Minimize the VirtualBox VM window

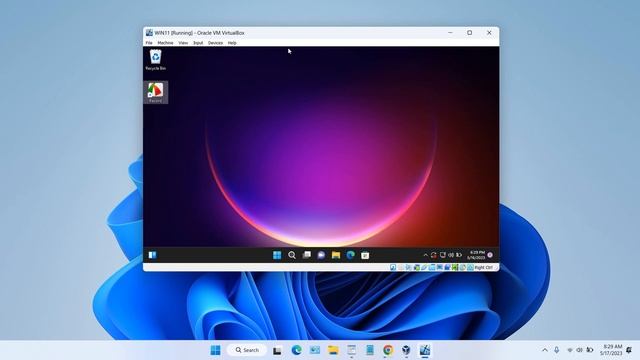[450, 33]
